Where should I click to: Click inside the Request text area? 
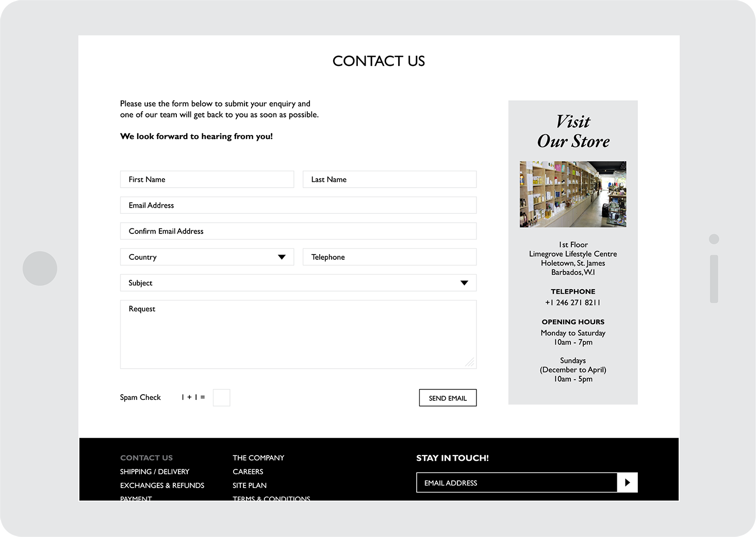point(298,334)
